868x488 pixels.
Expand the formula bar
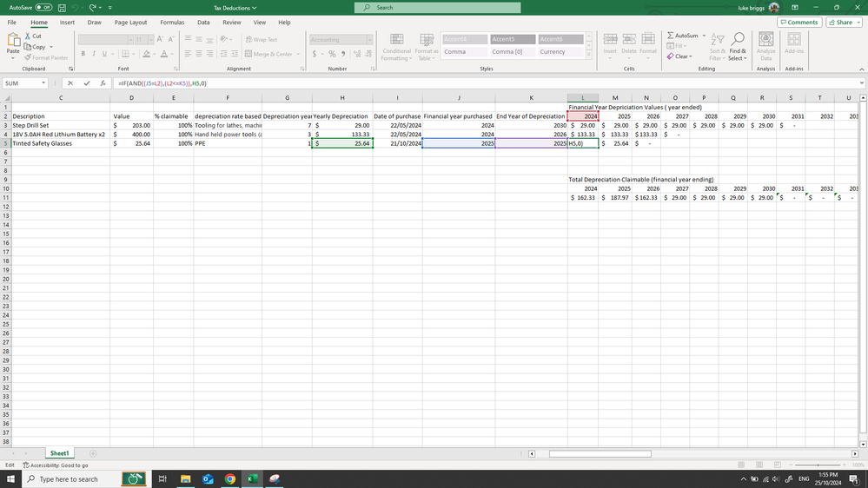[x=862, y=83]
